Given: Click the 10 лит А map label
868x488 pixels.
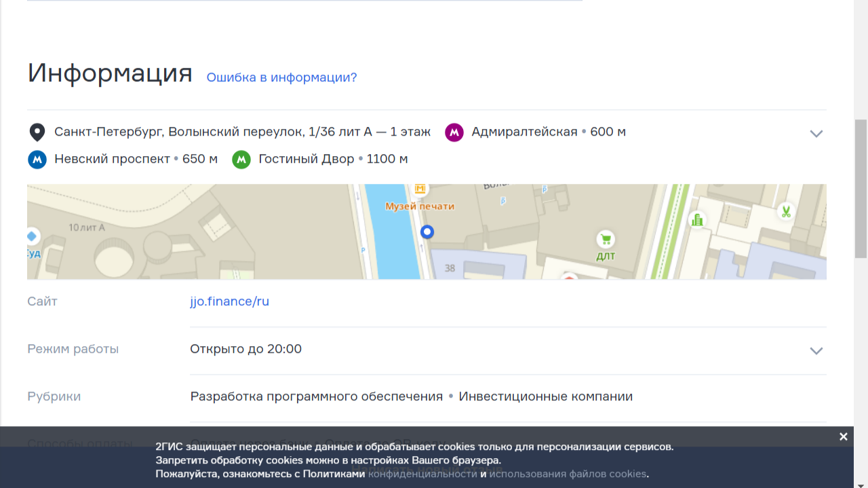Looking at the screenshot, I should click(87, 227).
